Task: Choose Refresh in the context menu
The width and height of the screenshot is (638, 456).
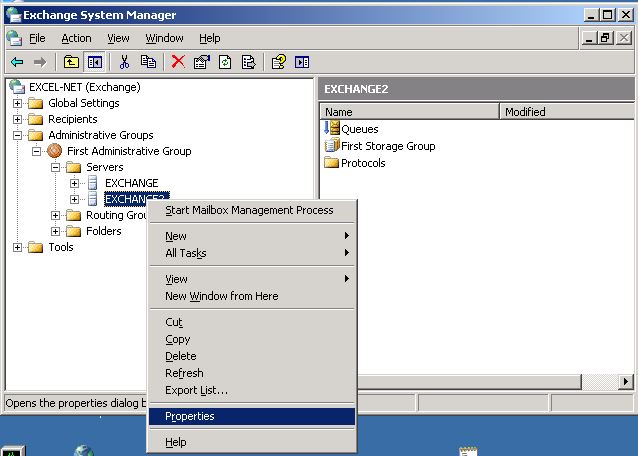Action: [252, 373]
